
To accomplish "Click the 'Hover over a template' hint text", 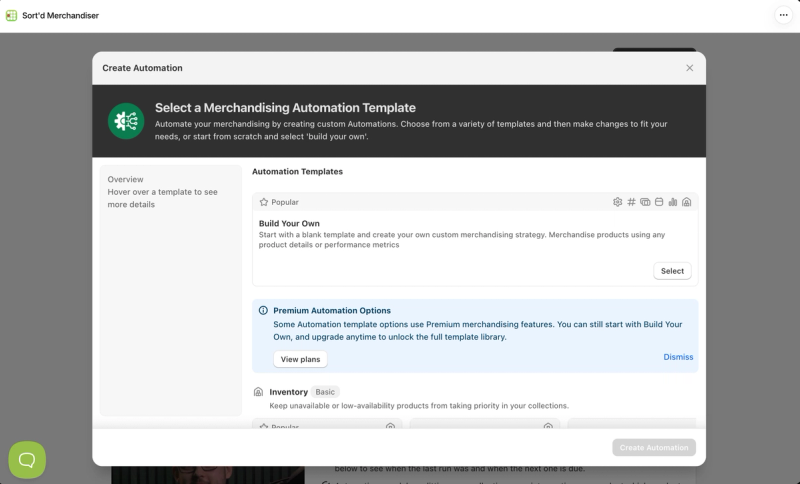I will click(x=163, y=198).
